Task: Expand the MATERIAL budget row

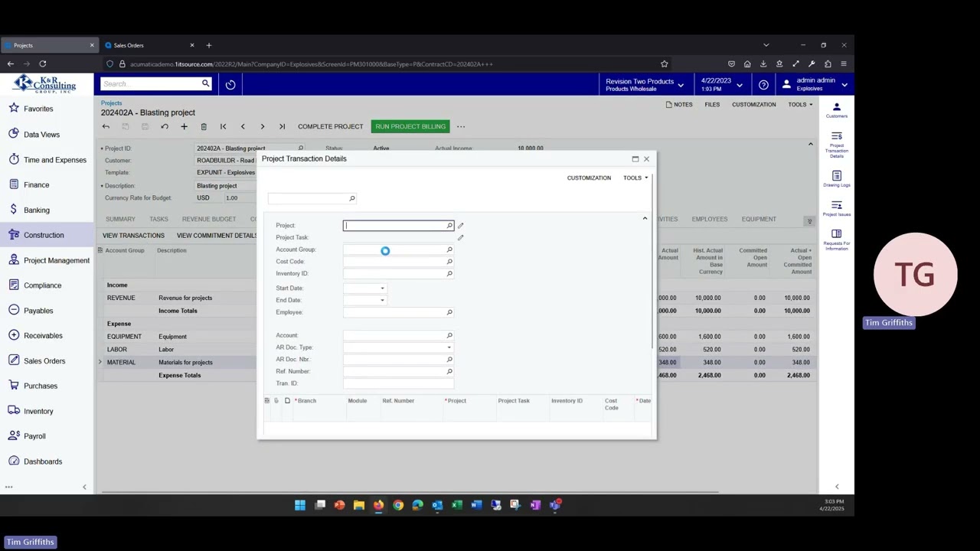Action: tap(100, 362)
